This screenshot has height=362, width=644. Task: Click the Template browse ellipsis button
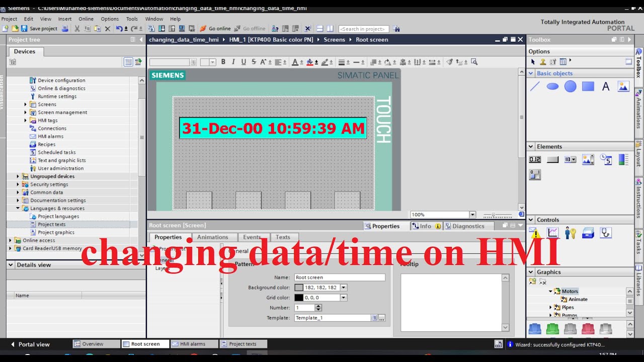(x=381, y=318)
